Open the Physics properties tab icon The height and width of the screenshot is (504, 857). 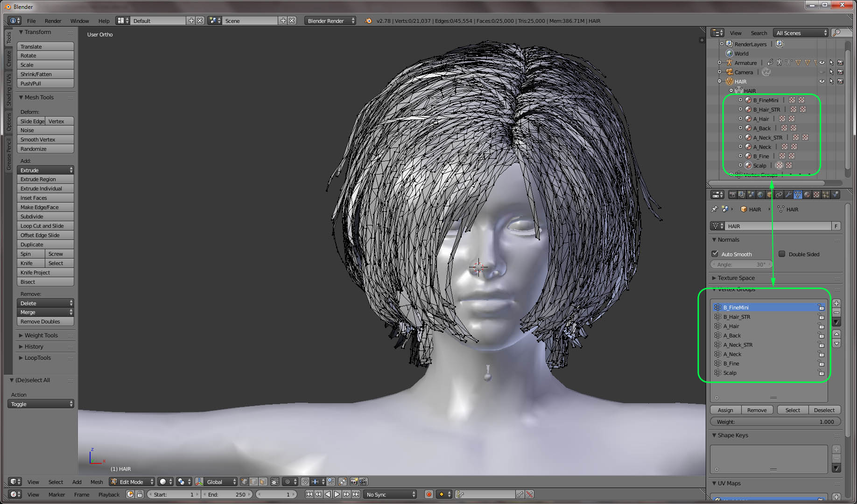(x=835, y=195)
